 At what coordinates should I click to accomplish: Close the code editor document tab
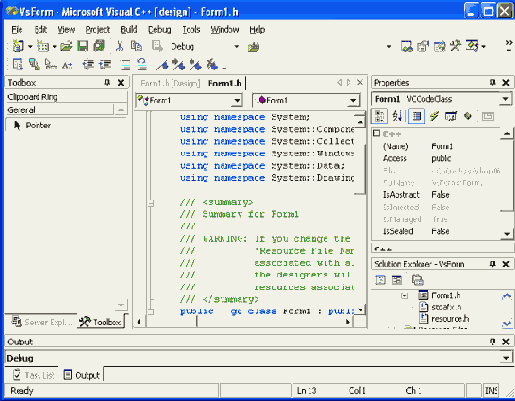[x=360, y=82]
